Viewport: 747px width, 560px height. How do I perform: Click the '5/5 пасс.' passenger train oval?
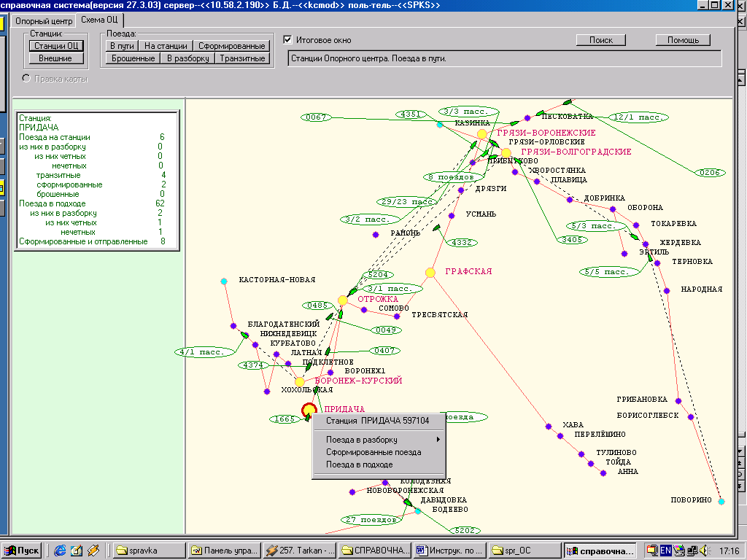(611, 272)
